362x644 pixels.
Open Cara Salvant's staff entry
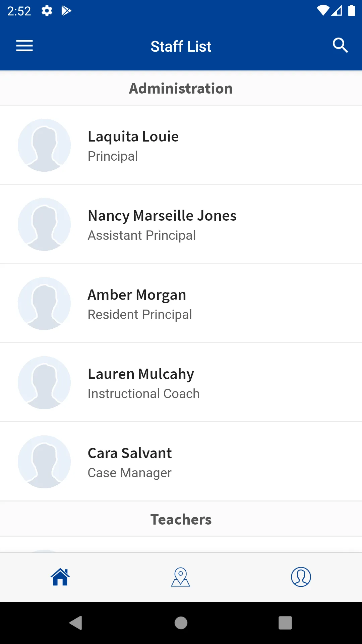(181, 462)
